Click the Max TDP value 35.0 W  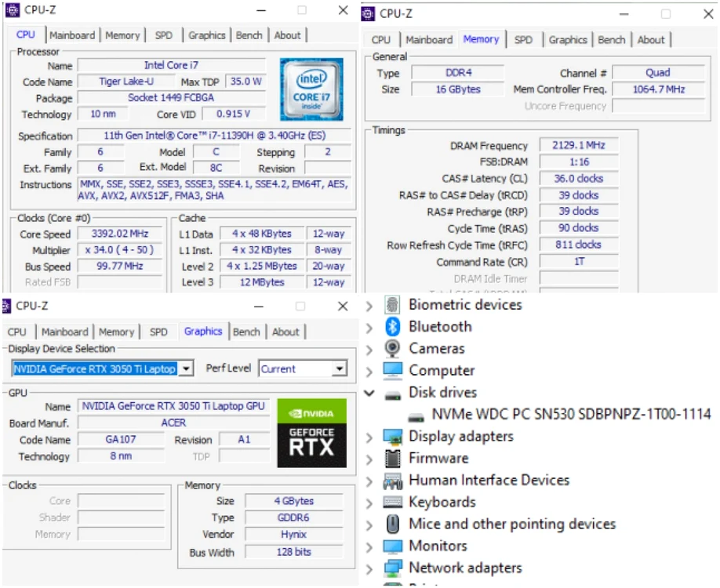246,82
